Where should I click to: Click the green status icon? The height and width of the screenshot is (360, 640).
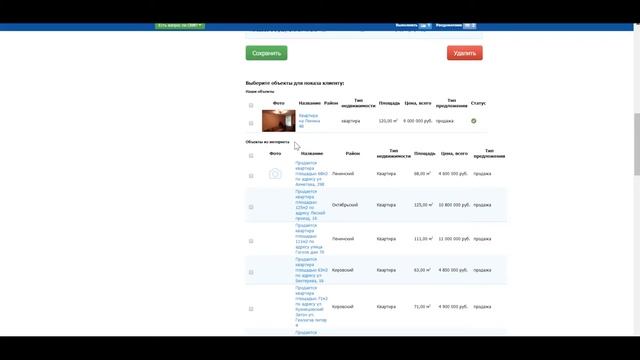tap(473, 121)
